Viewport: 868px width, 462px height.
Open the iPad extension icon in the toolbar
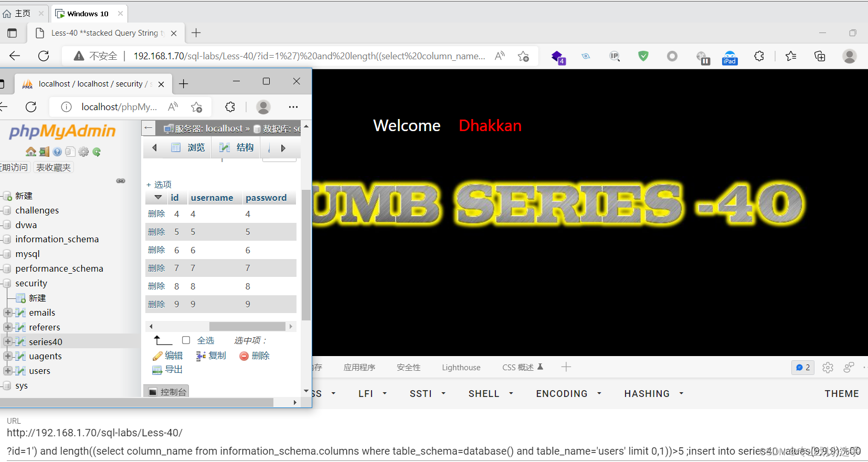729,57
